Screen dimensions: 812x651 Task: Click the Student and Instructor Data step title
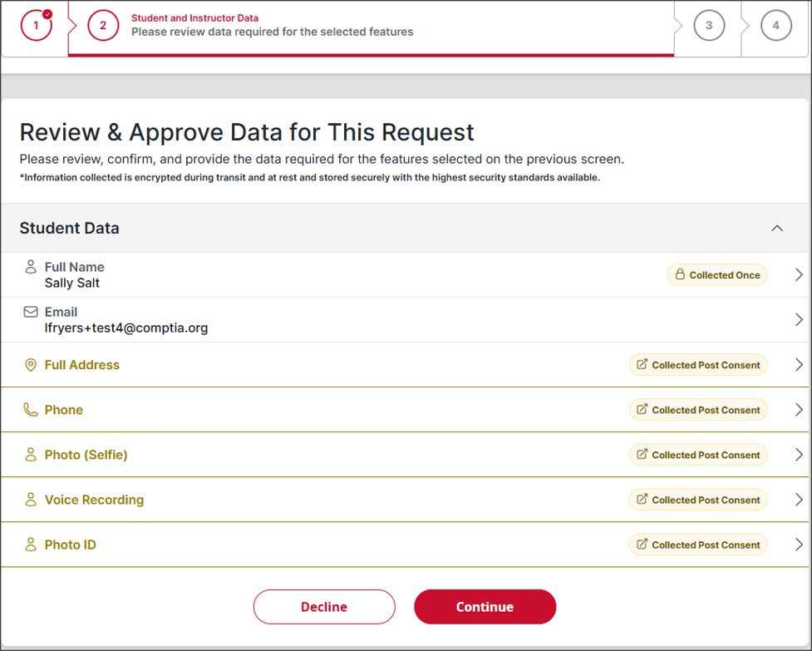194,18
